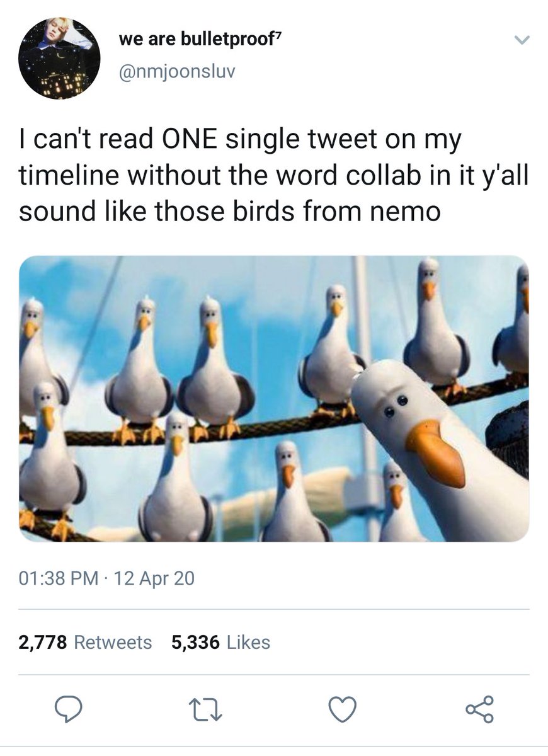
Task: View the list of 5,336 Likes
Action: point(220,643)
